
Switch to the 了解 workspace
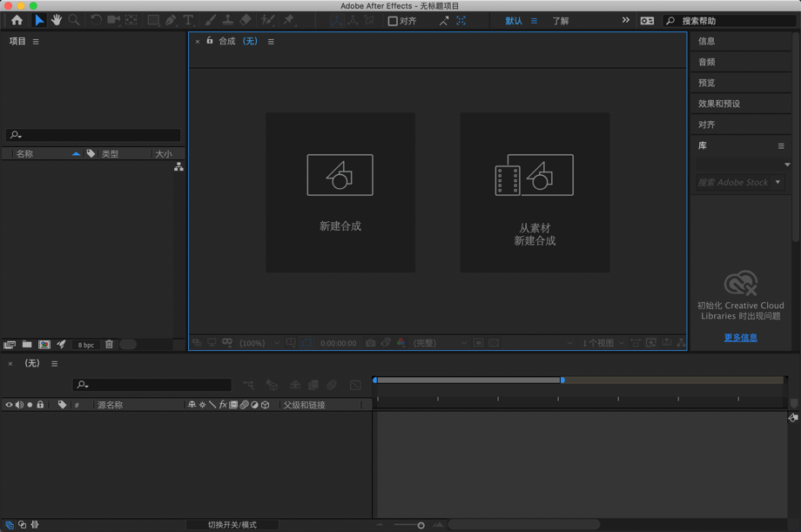pyautogui.click(x=561, y=21)
